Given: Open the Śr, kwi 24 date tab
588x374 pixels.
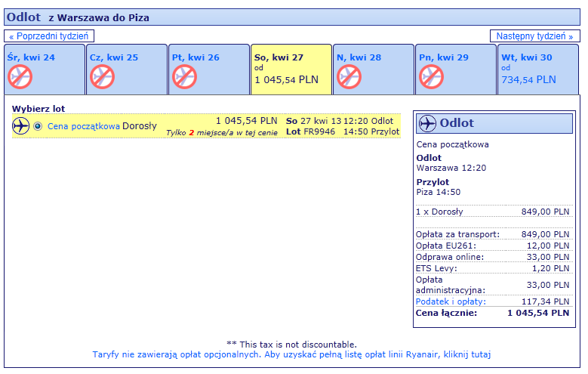Looking at the screenshot, I should pos(45,69).
